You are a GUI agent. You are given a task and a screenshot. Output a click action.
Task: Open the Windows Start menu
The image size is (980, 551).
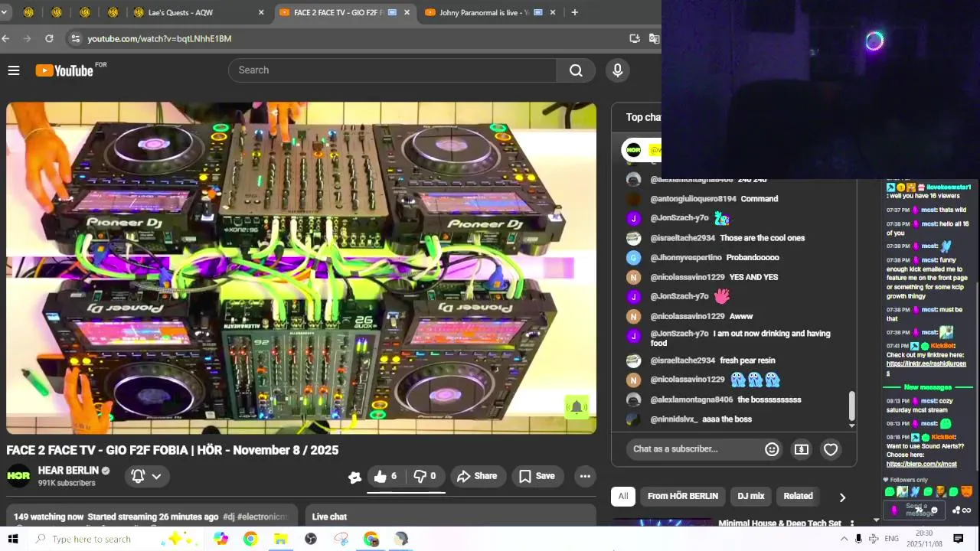coord(13,539)
